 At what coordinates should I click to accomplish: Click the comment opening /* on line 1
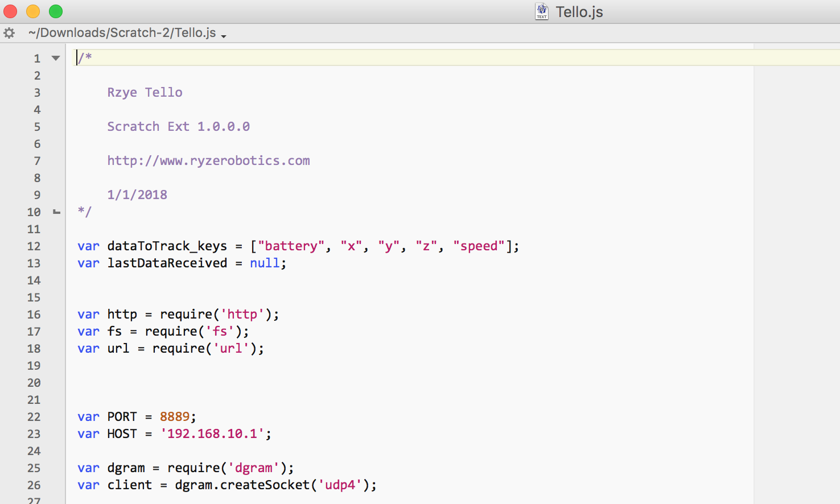click(x=84, y=57)
